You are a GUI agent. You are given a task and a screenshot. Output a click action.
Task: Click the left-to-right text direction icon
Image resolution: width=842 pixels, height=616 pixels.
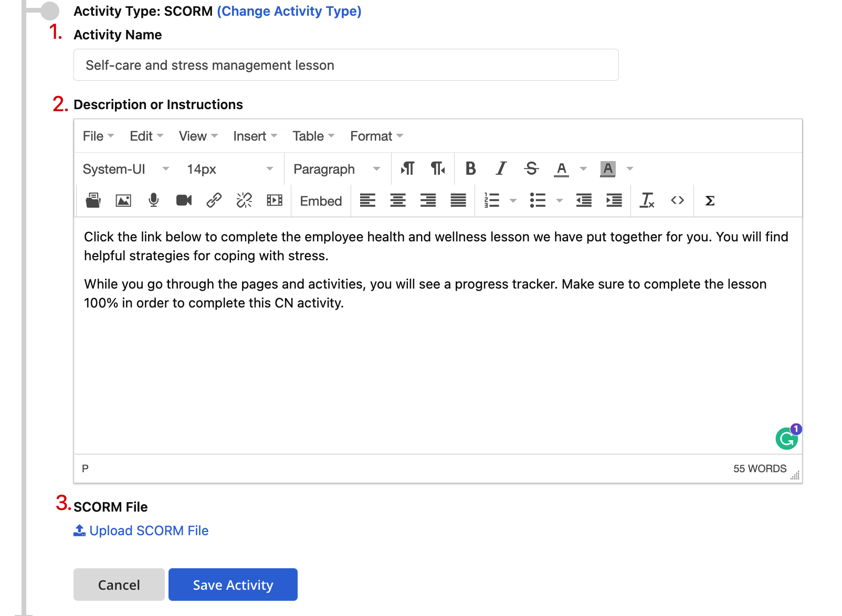pos(407,168)
